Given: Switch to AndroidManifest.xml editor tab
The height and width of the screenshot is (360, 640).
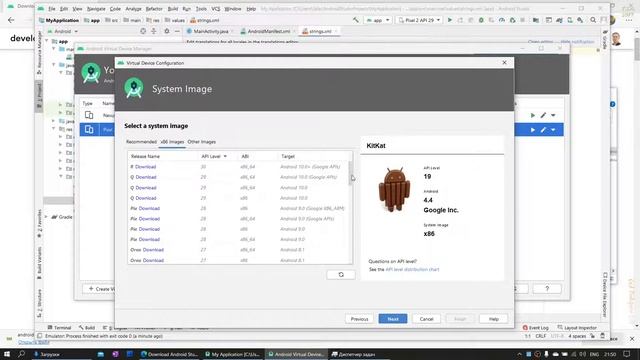Looking at the screenshot, I should (268, 31).
